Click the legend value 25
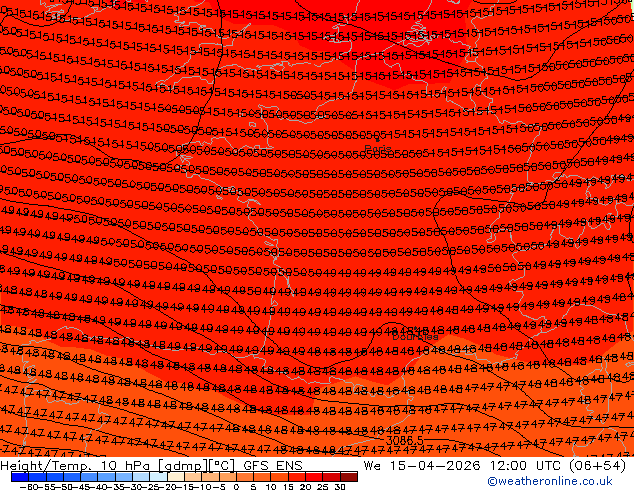The image size is (634, 490). [323, 486]
